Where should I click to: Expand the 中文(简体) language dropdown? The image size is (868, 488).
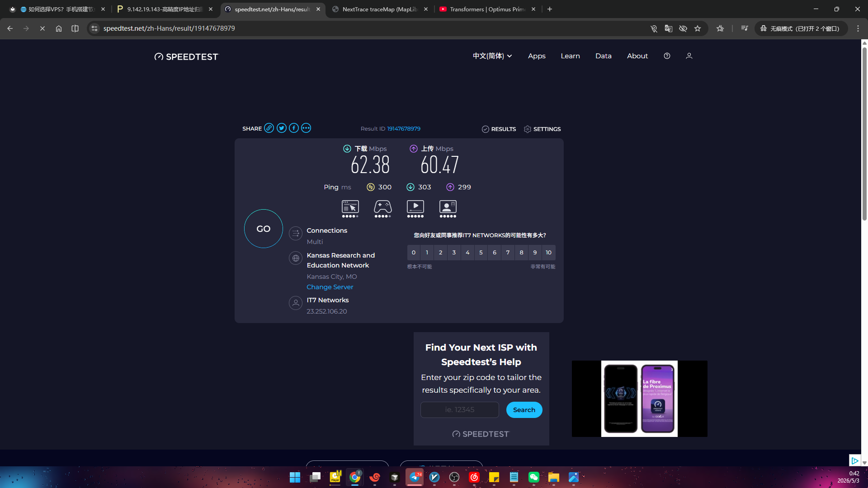tap(492, 56)
